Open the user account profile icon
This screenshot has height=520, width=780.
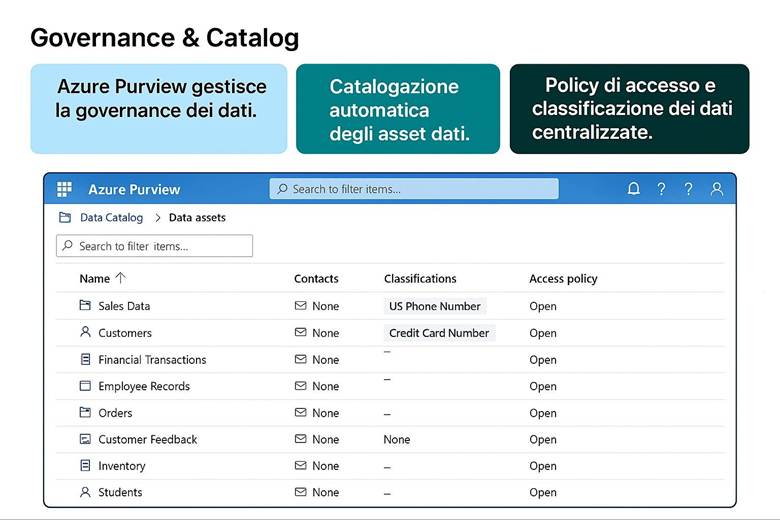click(716, 189)
